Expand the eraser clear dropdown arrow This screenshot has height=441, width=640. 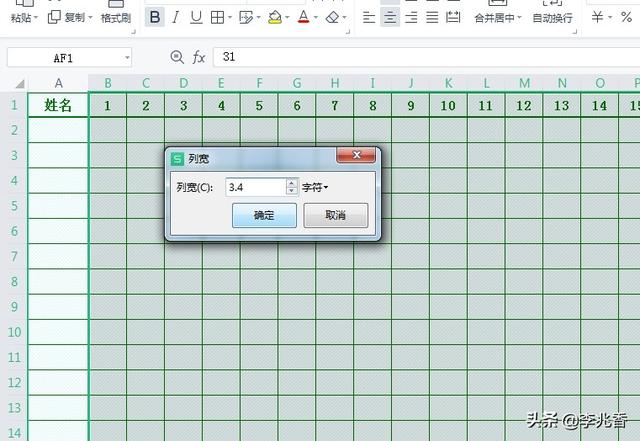click(x=344, y=18)
